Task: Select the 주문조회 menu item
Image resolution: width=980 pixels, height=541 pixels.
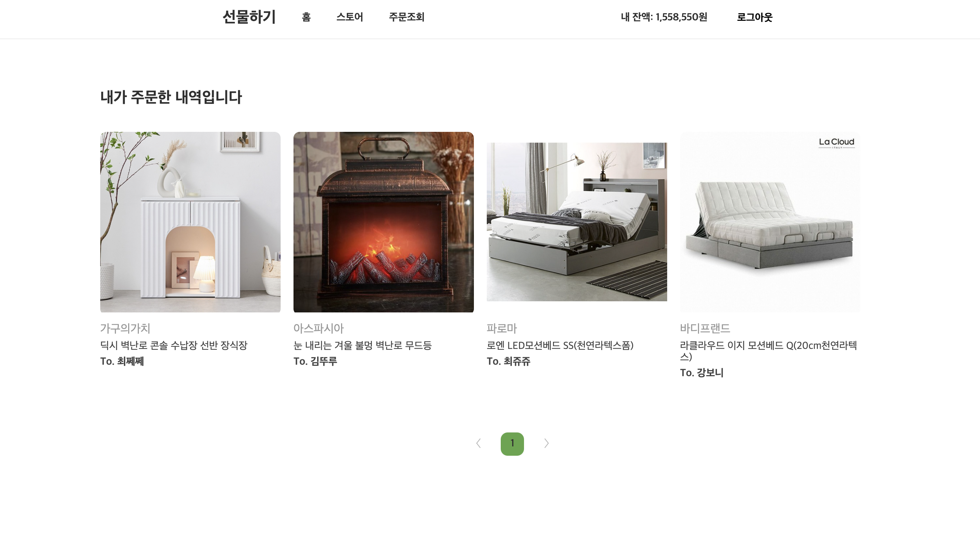Action: (406, 17)
